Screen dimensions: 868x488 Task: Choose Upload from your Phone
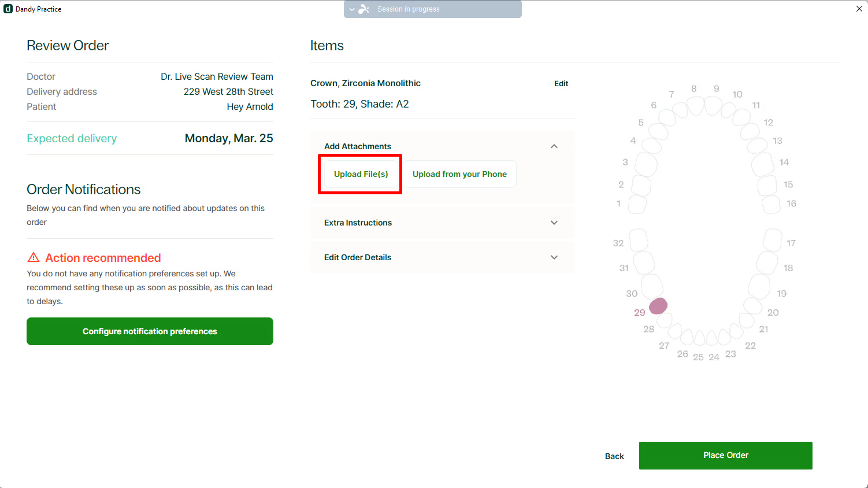(459, 174)
